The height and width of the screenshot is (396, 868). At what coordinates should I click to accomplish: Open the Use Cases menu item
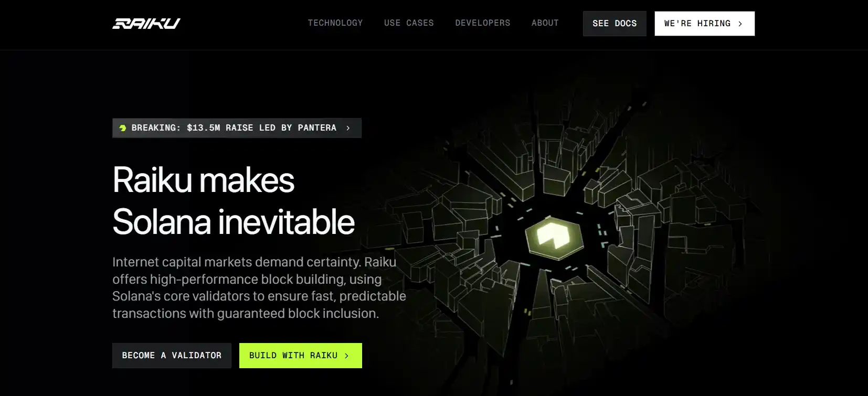(x=409, y=23)
